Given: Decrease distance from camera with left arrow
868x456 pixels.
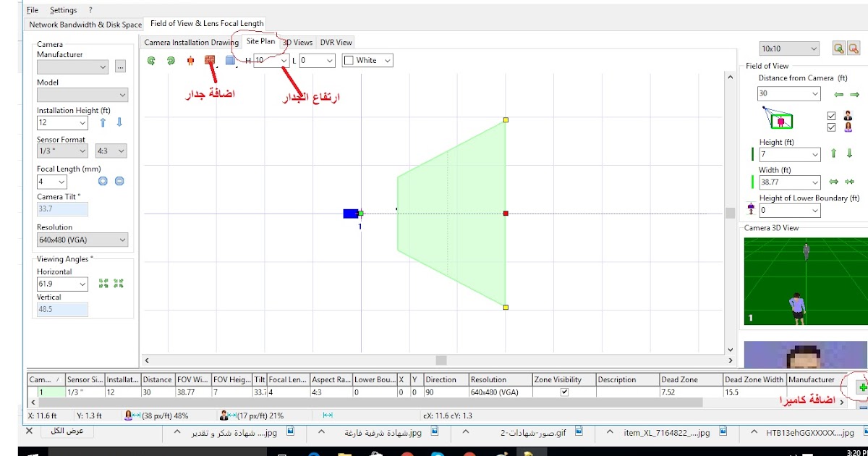Looking at the screenshot, I should click(838, 94).
